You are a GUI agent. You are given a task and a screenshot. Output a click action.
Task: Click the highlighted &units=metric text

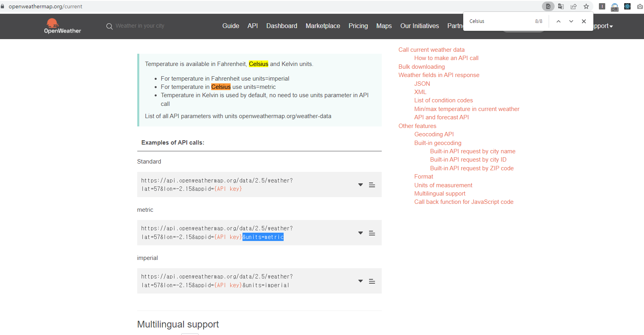tap(263, 237)
